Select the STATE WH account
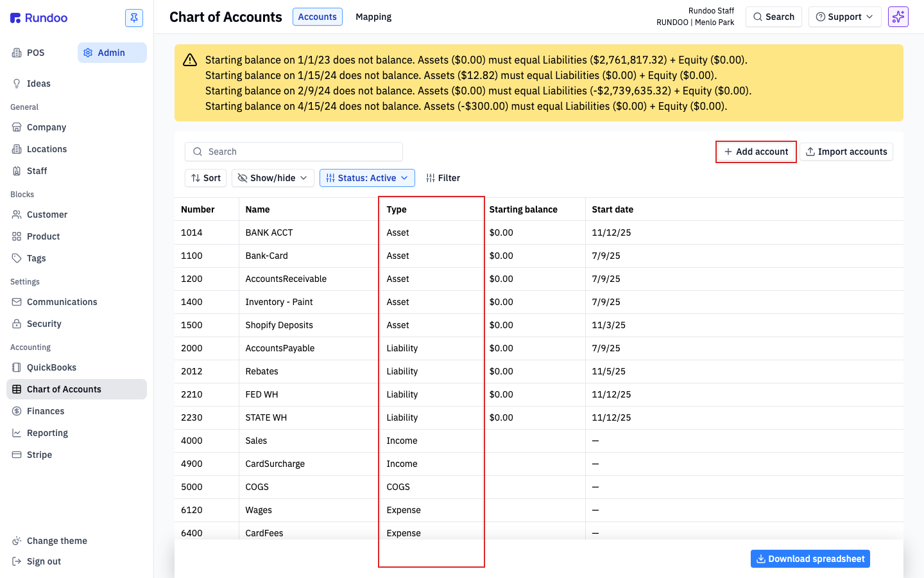 pyautogui.click(x=266, y=417)
